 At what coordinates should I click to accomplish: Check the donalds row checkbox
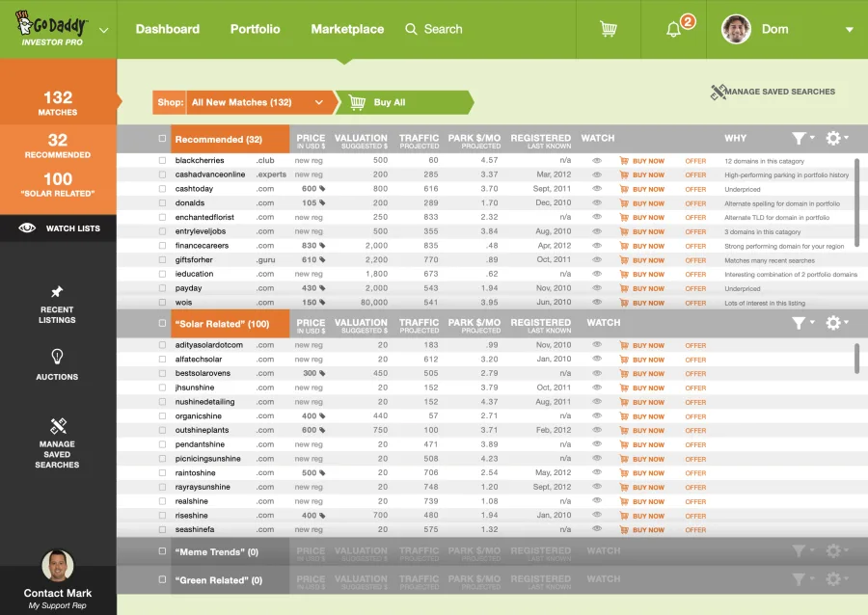(x=162, y=203)
